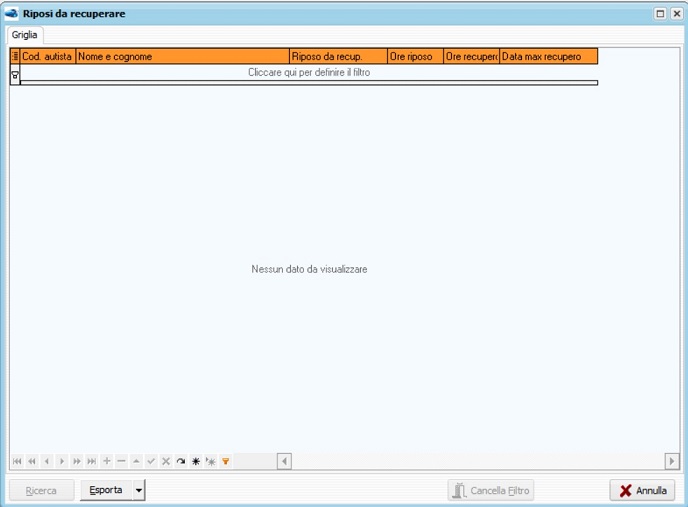The height and width of the screenshot is (507, 688).
Task: Save bookmark with the asterisk icon
Action: tap(196, 461)
